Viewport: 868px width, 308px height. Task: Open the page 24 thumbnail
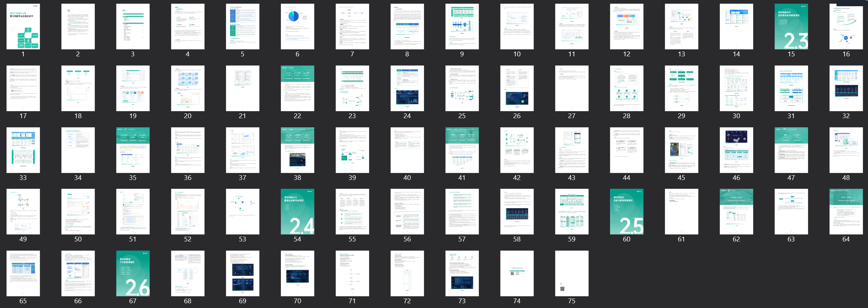(x=407, y=89)
